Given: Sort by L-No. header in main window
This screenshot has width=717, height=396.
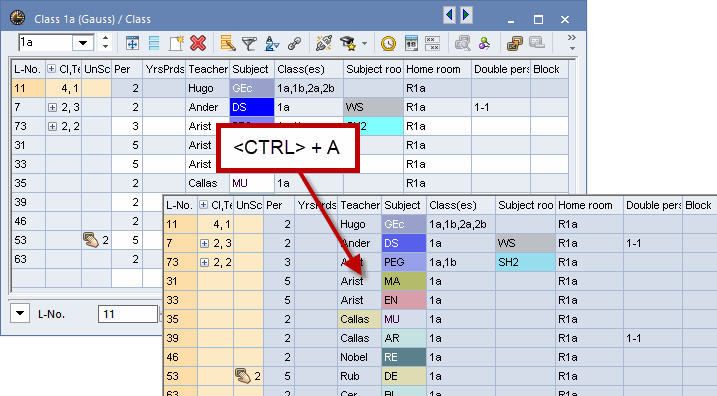Looking at the screenshot, I should click(x=28, y=69).
